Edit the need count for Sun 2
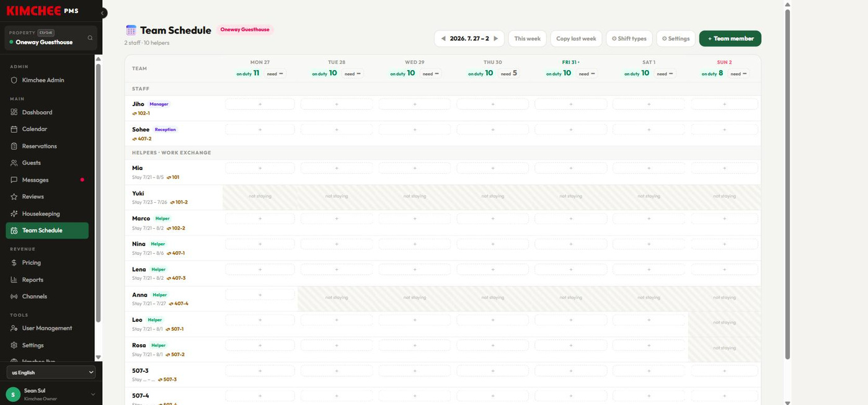This screenshot has width=868, height=405. pos(738,73)
